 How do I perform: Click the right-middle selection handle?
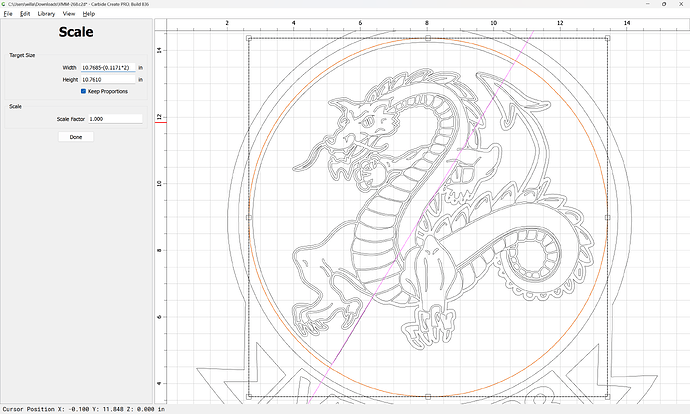[x=607, y=217]
